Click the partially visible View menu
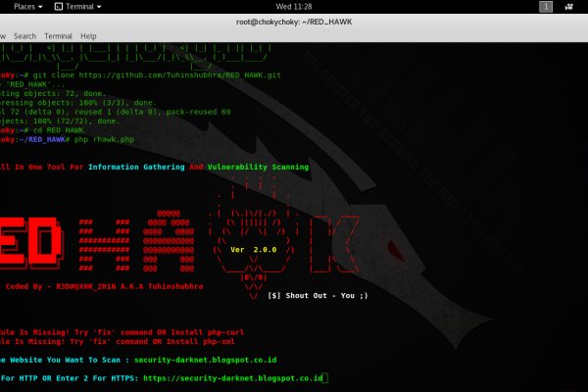 coord(3,35)
